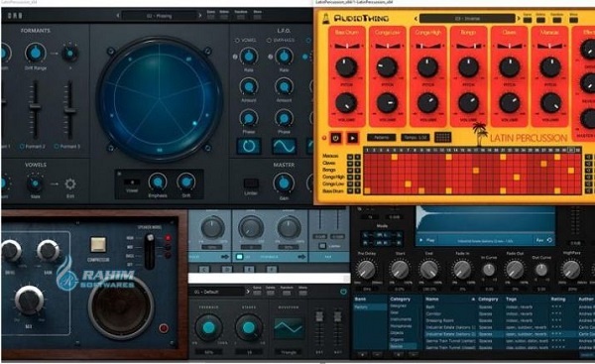Open the Vowel selector below the pad
Screen dimensions: 595x364
point(132,182)
